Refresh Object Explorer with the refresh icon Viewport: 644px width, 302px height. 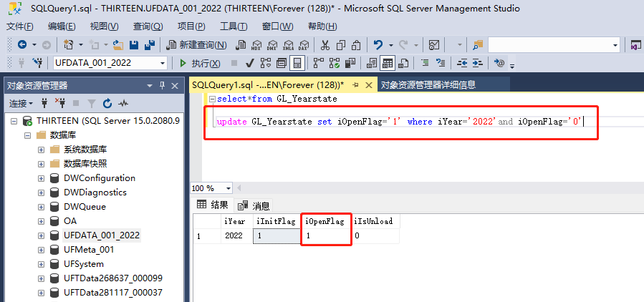click(107, 103)
